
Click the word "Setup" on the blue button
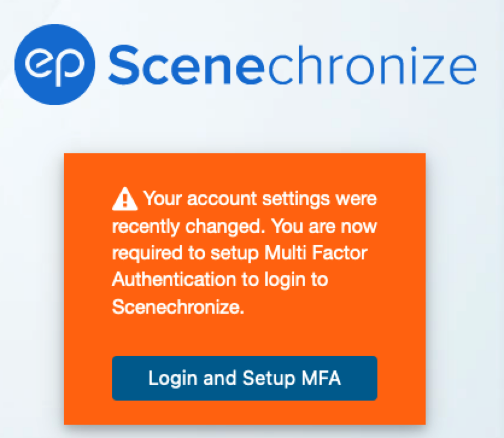265,378
